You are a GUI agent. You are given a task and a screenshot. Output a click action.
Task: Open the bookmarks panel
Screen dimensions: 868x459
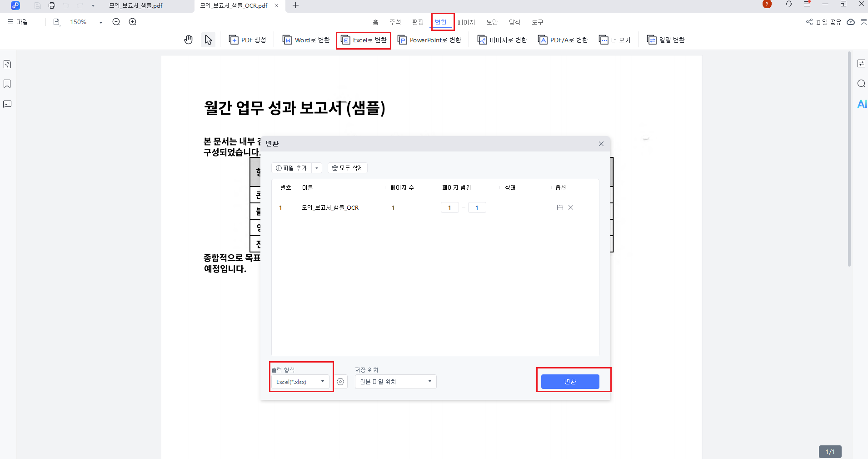tap(7, 84)
